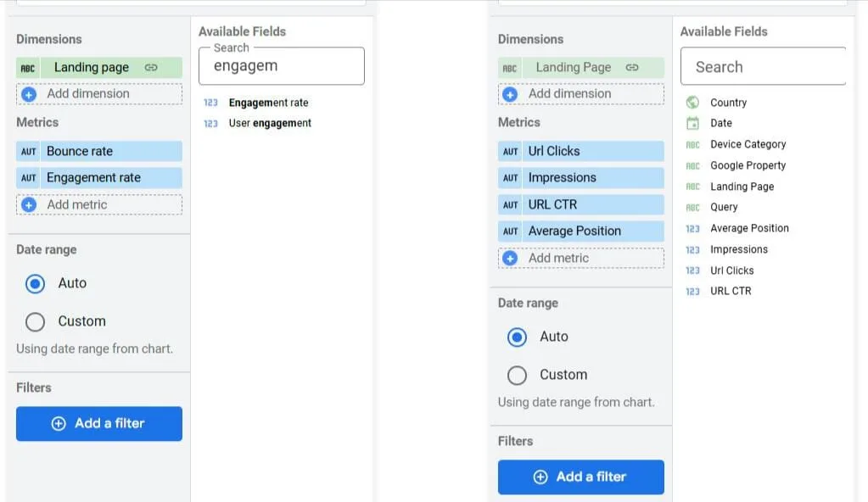Click the Country globe icon
This screenshot has width=868, height=502.
(x=692, y=103)
